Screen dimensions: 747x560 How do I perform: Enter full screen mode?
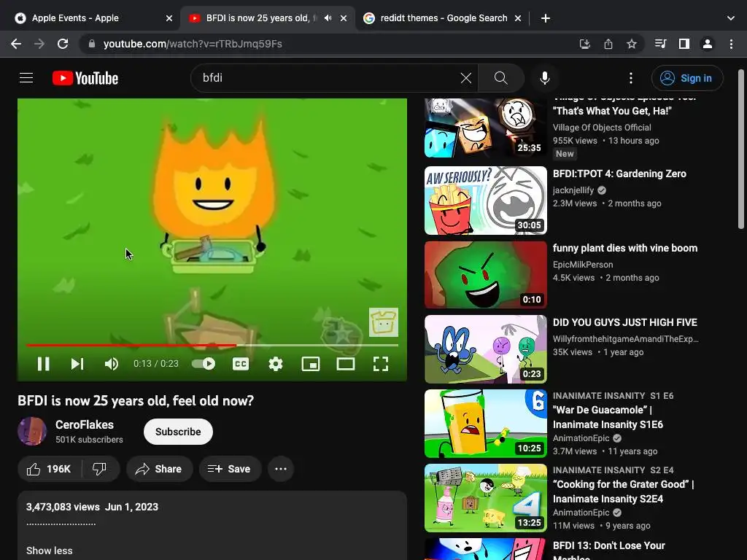pos(381,364)
